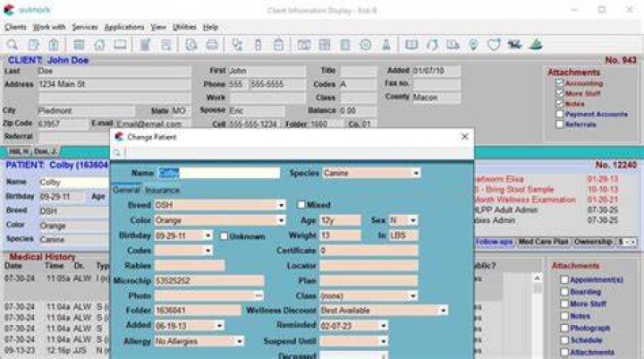This screenshot has width=644, height=359.
Task: Click the magnifying glass search toolbar icon
Action: pos(13,45)
